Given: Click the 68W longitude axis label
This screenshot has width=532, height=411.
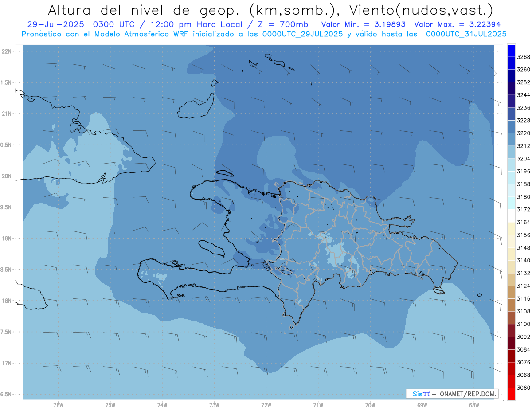Looking at the screenshot, I should click(474, 405).
